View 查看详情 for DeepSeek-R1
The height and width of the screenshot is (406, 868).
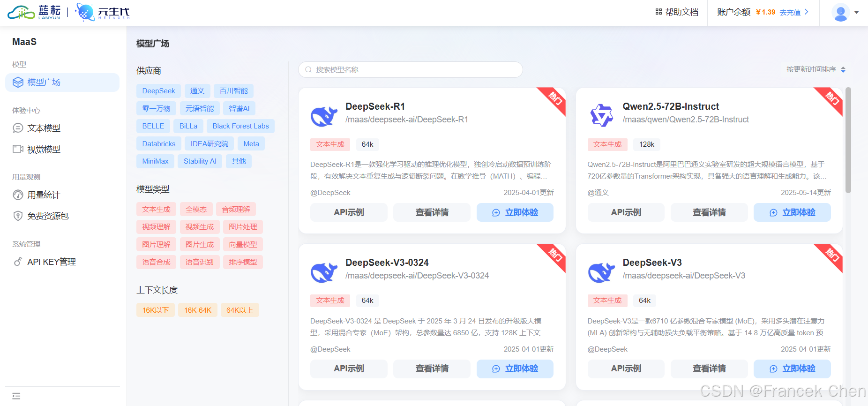click(x=432, y=212)
